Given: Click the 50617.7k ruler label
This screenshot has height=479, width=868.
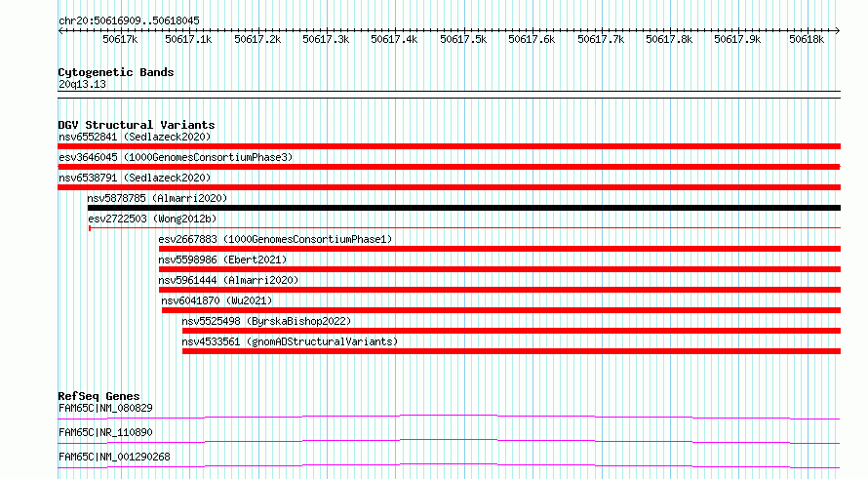Looking at the screenshot, I should point(601,39).
